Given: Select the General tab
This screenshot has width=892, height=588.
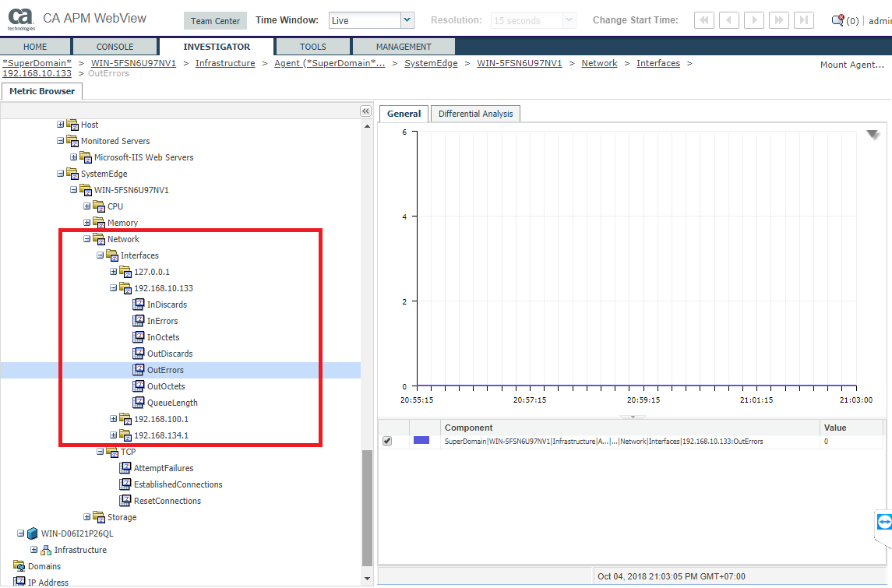Looking at the screenshot, I should point(404,114).
